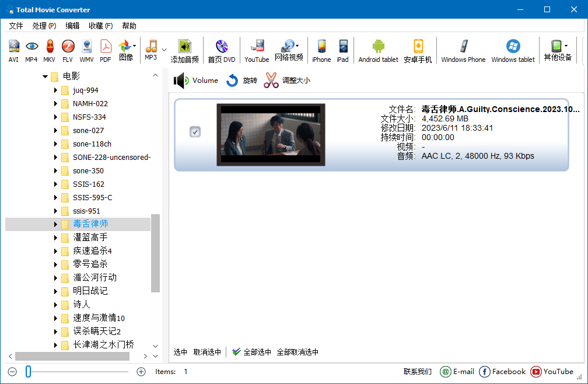This screenshot has height=384, width=588.
Task: Uncheck the selected movie file checkbox
Action: pyautogui.click(x=195, y=132)
